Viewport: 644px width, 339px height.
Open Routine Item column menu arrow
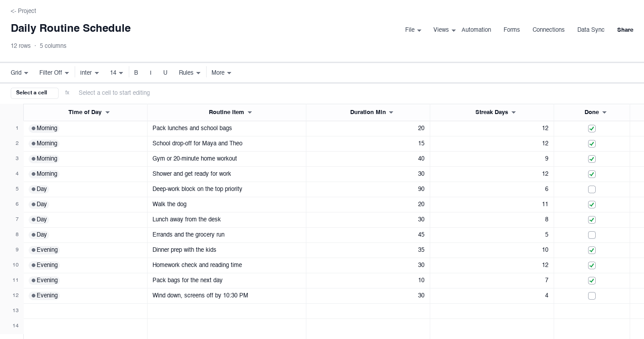click(x=250, y=113)
